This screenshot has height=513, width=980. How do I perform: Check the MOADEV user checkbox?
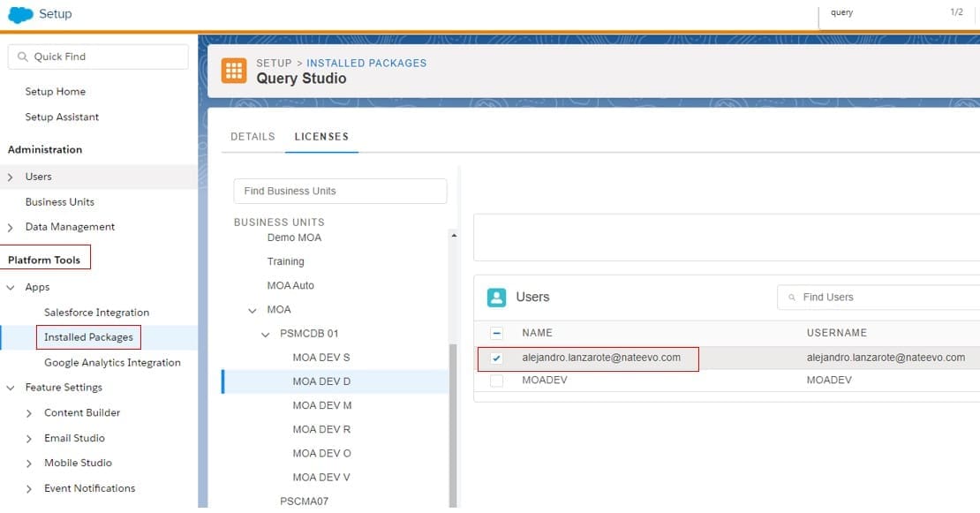496,381
